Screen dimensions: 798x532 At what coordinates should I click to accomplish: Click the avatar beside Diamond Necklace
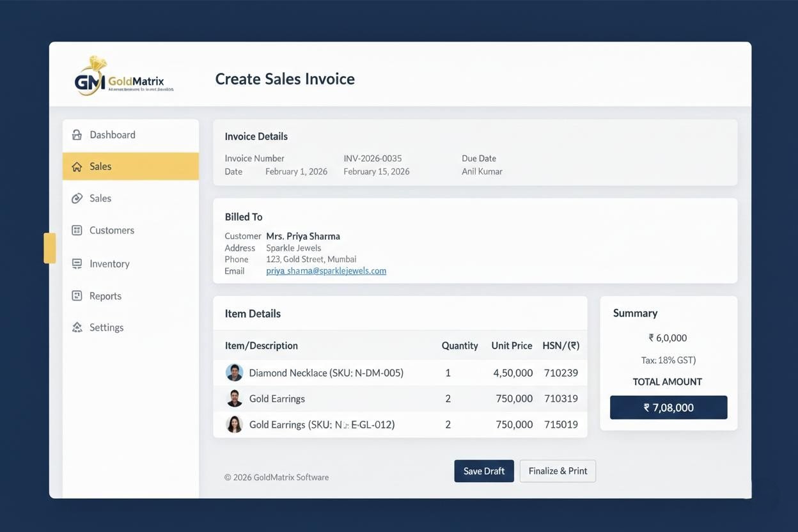point(235,373)
